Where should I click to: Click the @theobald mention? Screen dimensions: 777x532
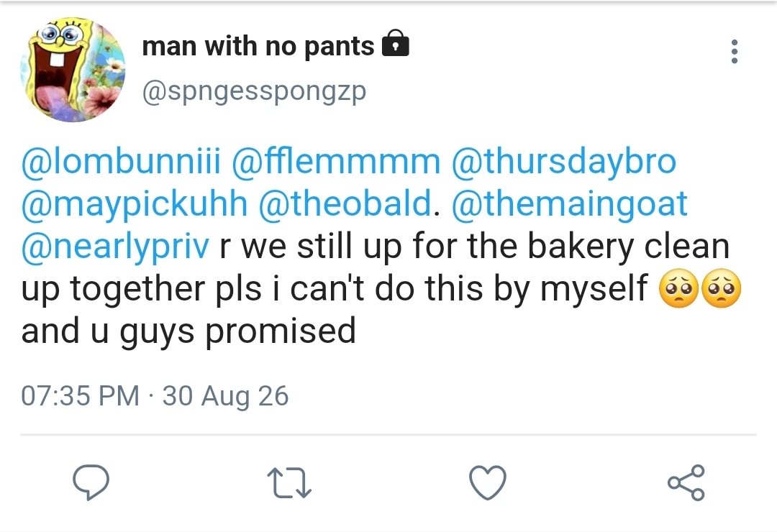[345, 204]
